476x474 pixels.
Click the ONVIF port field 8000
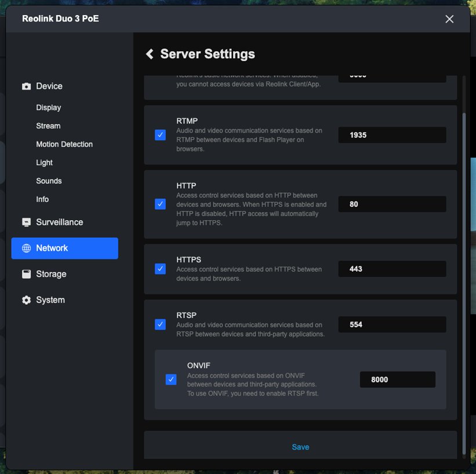point(397,380)
